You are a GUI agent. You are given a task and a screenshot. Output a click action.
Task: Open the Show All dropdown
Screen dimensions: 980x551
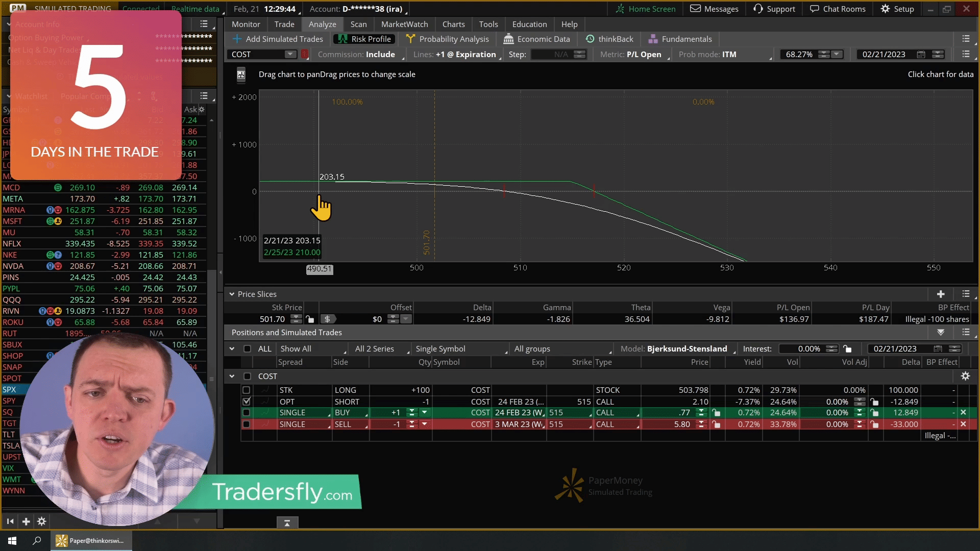(x=313, y=348)
